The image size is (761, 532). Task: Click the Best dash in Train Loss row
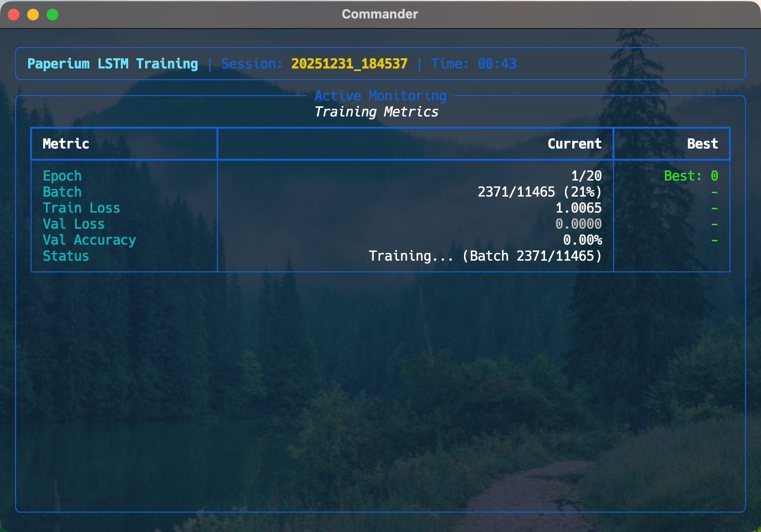714,208
